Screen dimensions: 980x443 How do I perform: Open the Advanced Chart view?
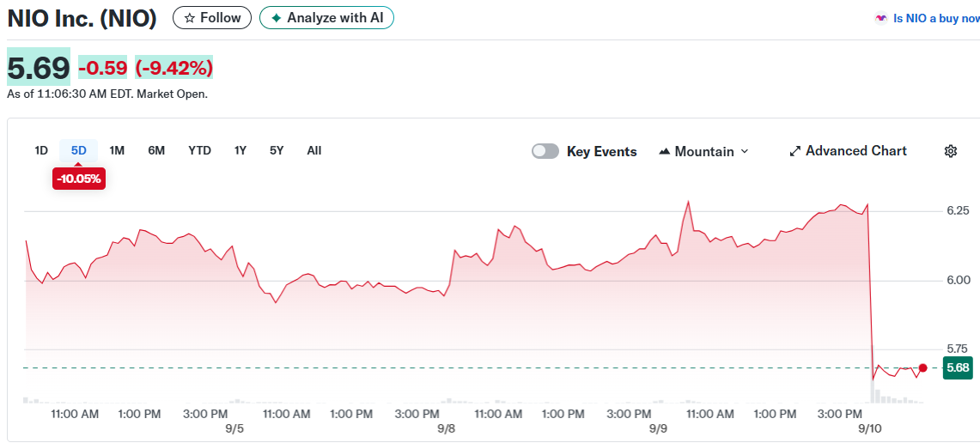pyautogui.click(x=848, y=150)
